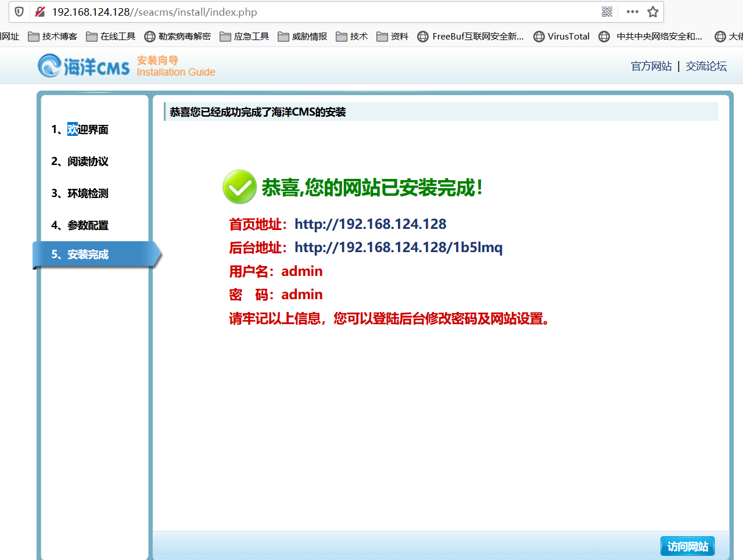Click the green checkmark success icon
The height and width of the screenshot is (560, 743).
coord(239,187)
